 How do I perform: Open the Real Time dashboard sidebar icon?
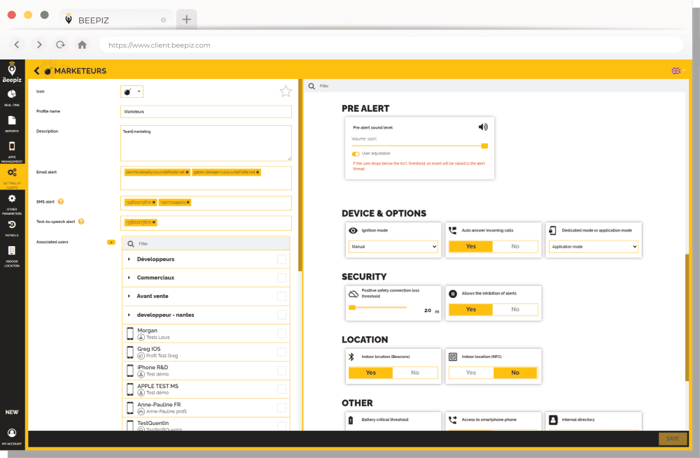click(12, 95)
